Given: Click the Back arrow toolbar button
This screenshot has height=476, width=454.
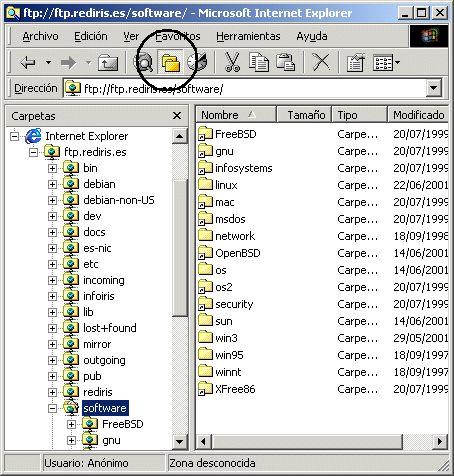Looking at the screenshot, I should [x=28, y=62].
